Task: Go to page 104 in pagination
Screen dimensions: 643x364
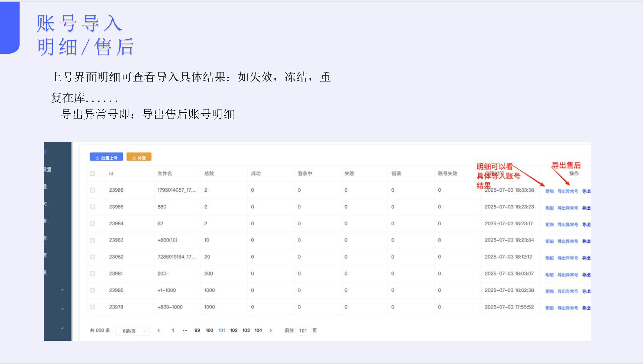Action: point(258,330)
